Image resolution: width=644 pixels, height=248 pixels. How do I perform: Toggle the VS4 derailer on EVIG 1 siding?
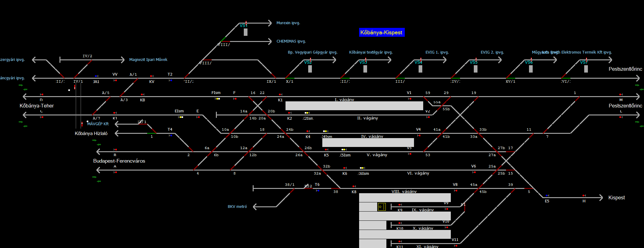point(420,69)
